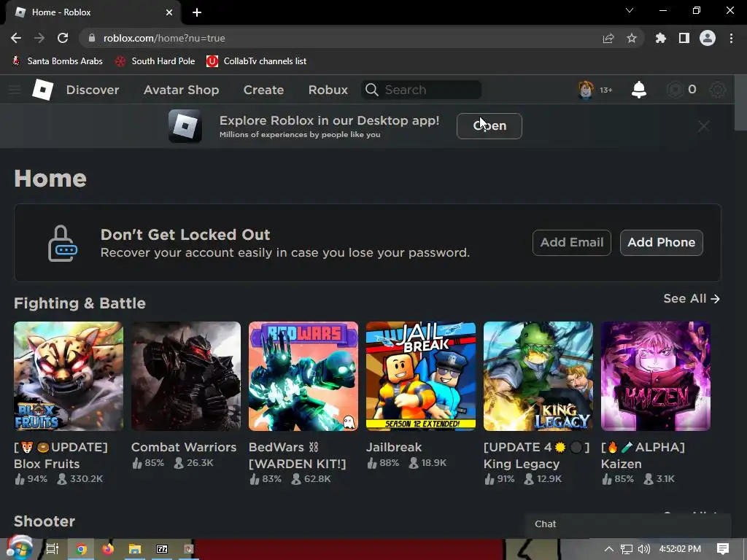Open Jailbreak game thumbnail
747x560 pixels.
point(421,376)
